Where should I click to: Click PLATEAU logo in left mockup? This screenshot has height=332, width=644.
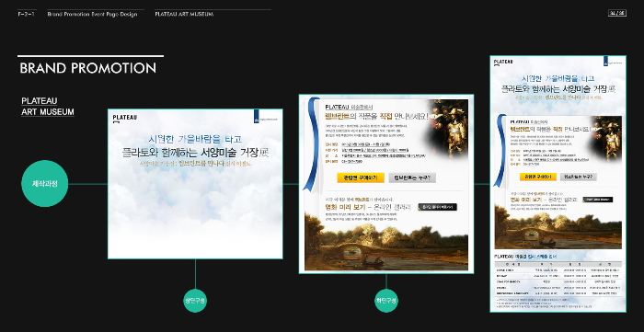pos(125,119)
